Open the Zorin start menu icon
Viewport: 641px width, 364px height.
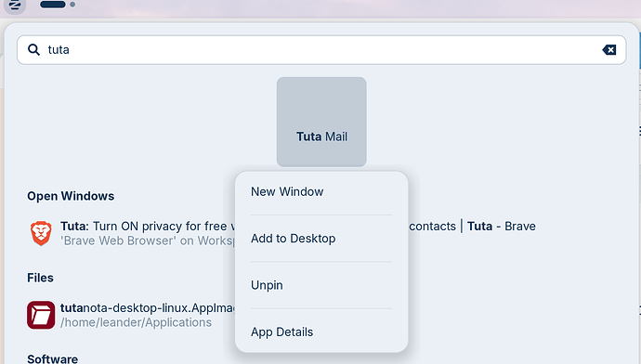pos(15,5)
